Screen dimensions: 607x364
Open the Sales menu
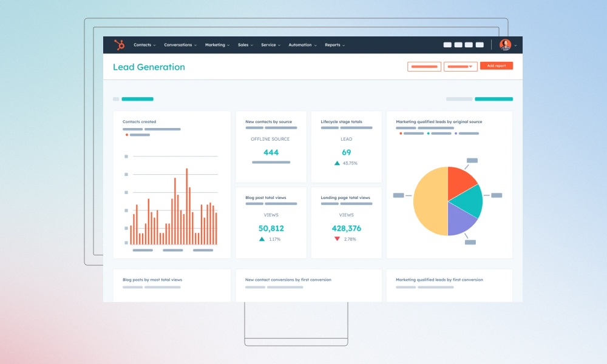coord(245,44)
